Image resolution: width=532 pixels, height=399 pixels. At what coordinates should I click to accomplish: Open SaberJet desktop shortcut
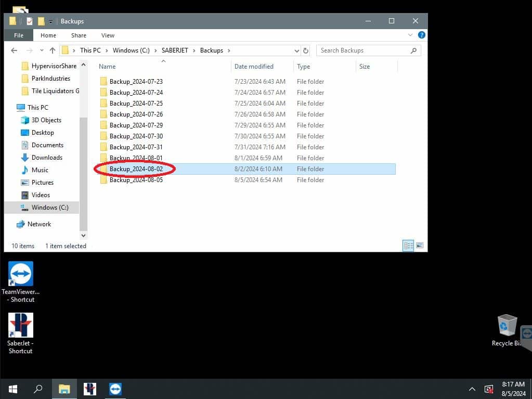click(x=21, y=333)
